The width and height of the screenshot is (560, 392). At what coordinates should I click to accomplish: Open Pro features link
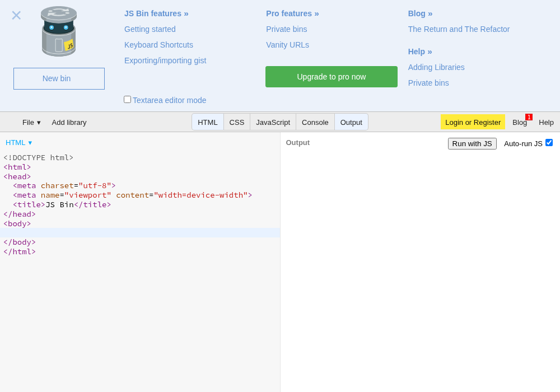tap(292, 13)
